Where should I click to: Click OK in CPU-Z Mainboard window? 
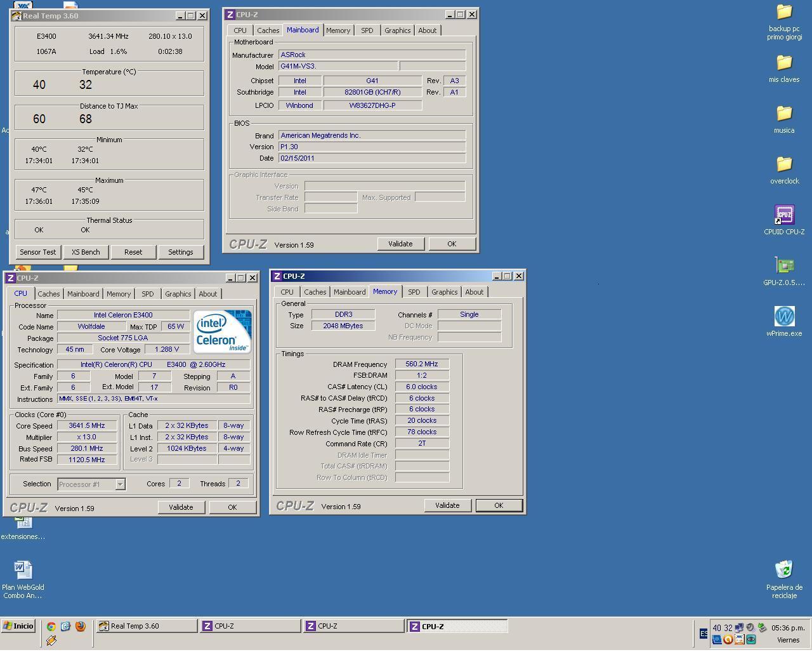[x=452, y=244]
